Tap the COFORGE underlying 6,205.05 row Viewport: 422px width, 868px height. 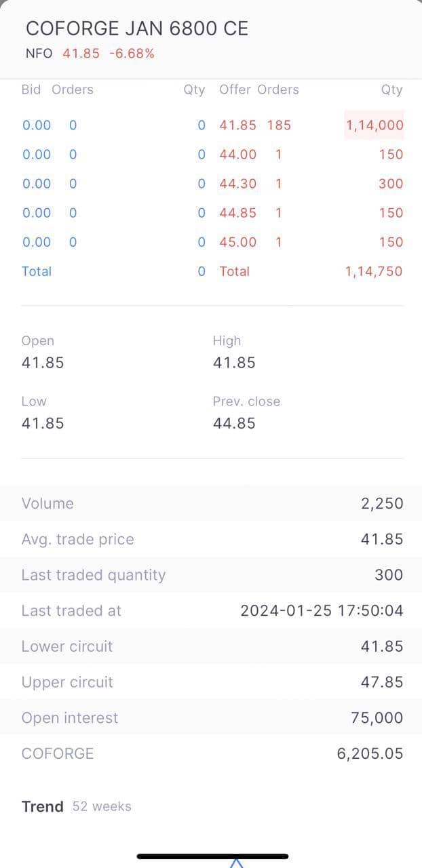point(211,753)
